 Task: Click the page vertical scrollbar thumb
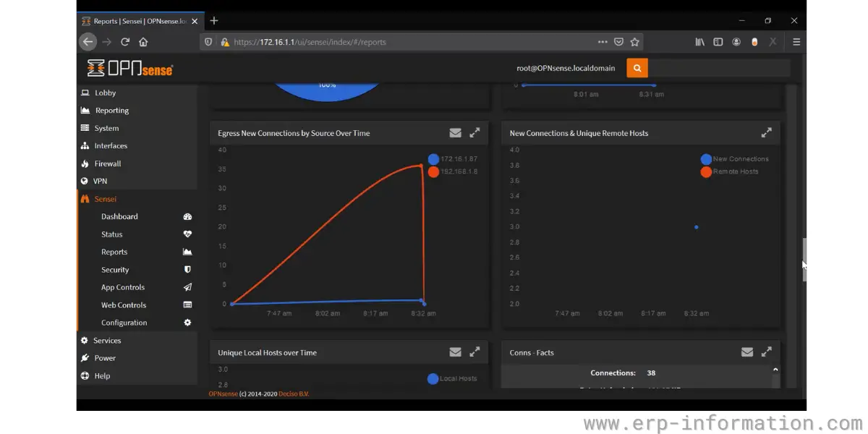click(x=803, y=260)
